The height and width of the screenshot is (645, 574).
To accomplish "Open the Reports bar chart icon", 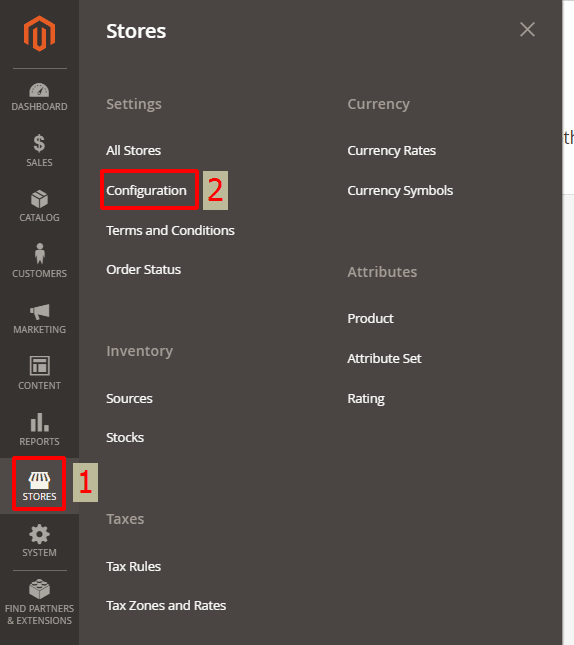I will 40,422.
